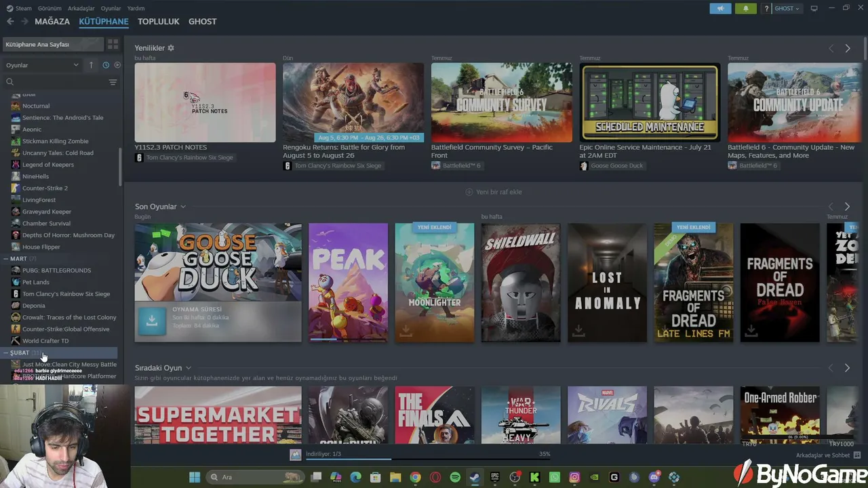Select World Crafter TD in the list
This screenshot has height=488, width=868.
[x=45, y=341]
